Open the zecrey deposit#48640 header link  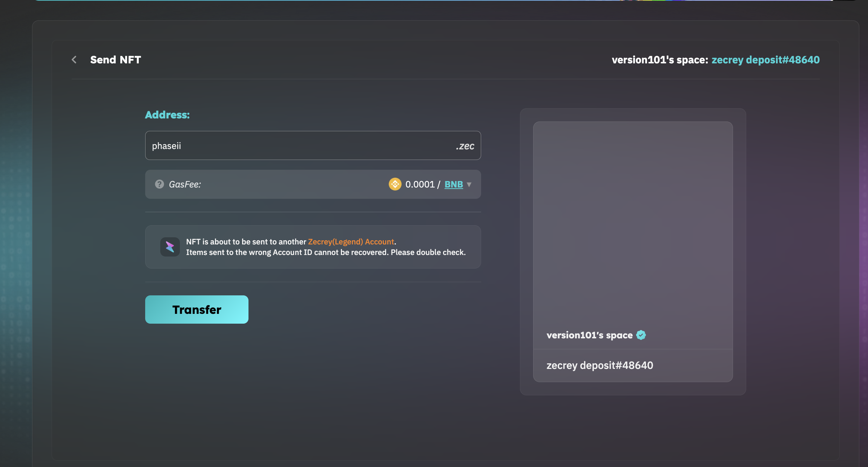click(x=765, y=60)
